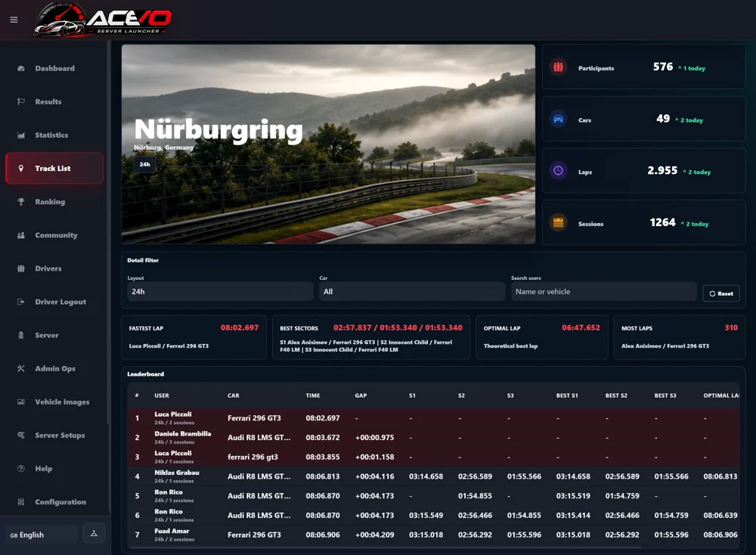
Task: Click the user profile icon beside English
Action: [94, 533]
